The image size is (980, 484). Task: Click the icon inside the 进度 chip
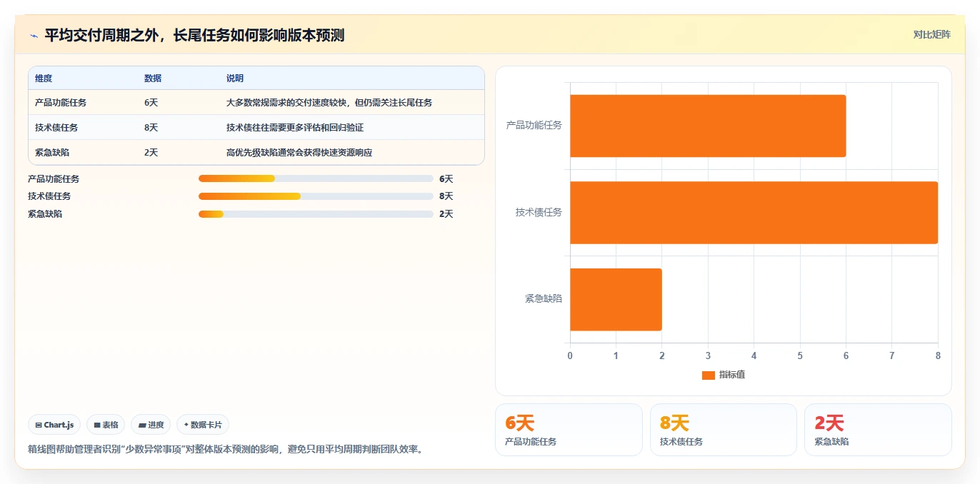142,425
